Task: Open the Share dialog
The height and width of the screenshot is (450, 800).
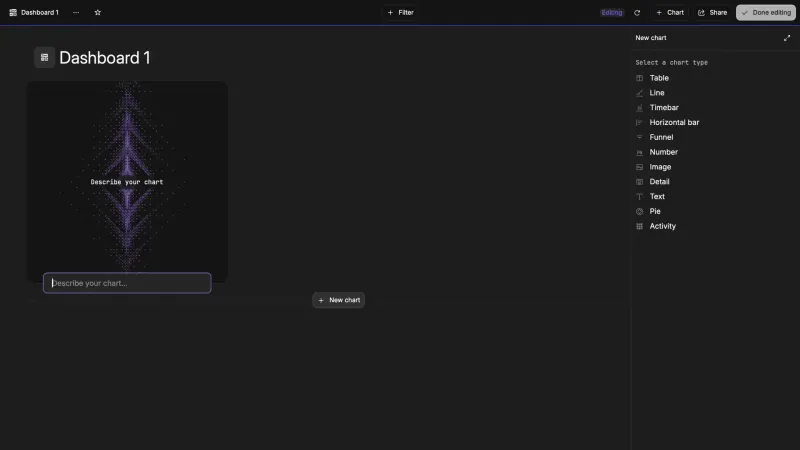Action: [x=712, y=12]
